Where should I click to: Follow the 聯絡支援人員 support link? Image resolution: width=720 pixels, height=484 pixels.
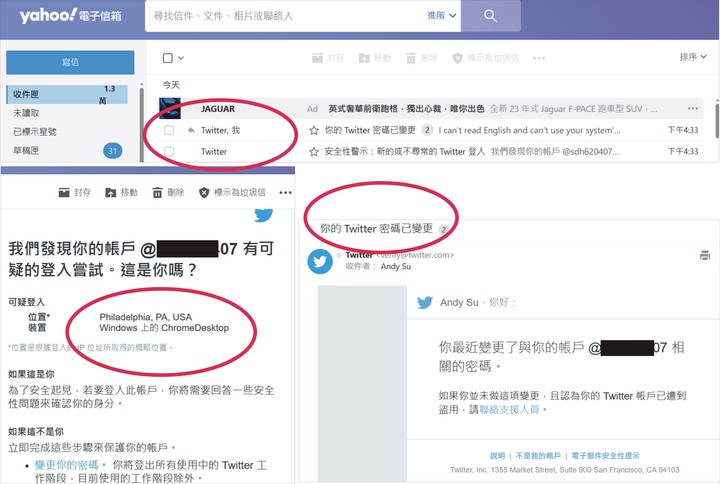click(509, 410)
